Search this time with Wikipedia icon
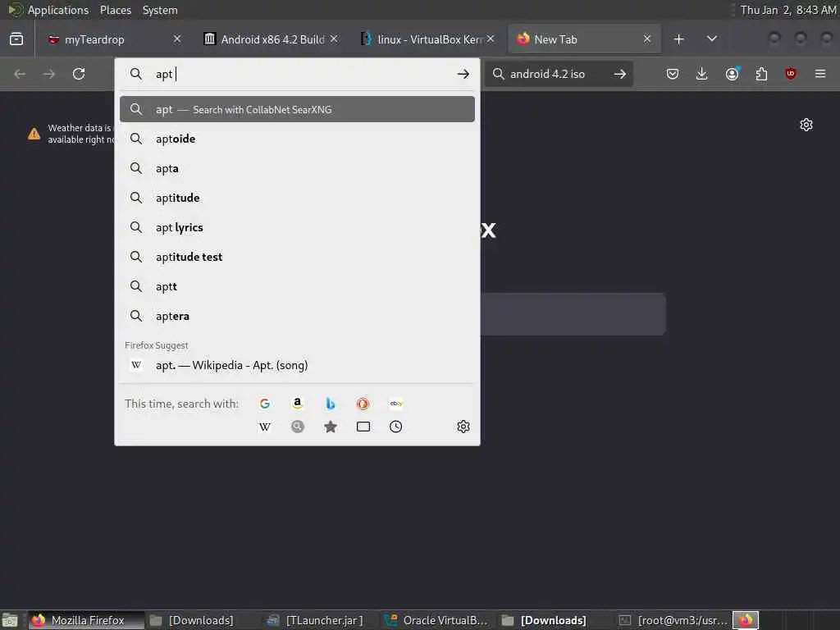The height and width of the screenshot is (630, 840). coord(265,427)
